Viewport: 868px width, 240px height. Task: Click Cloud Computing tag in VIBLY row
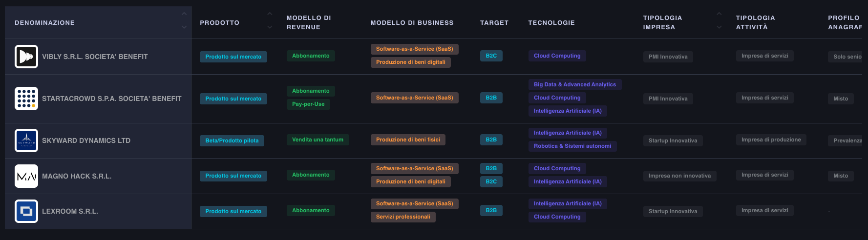click(x=557, y=56)
